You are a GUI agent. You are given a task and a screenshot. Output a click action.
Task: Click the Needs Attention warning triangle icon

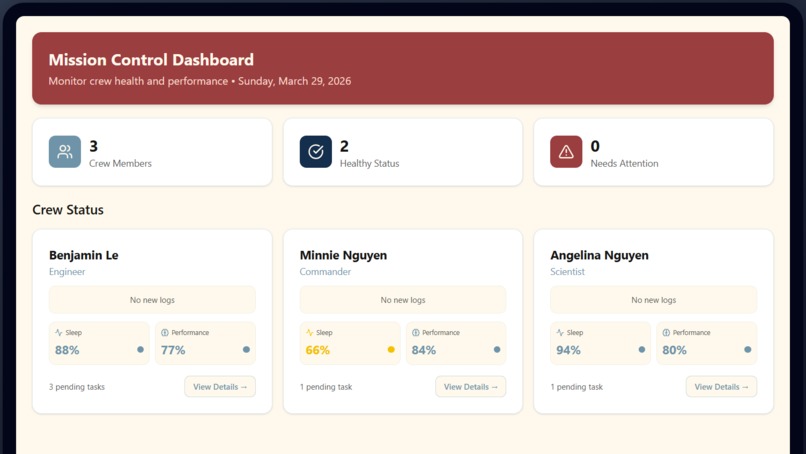coord(566,152)
